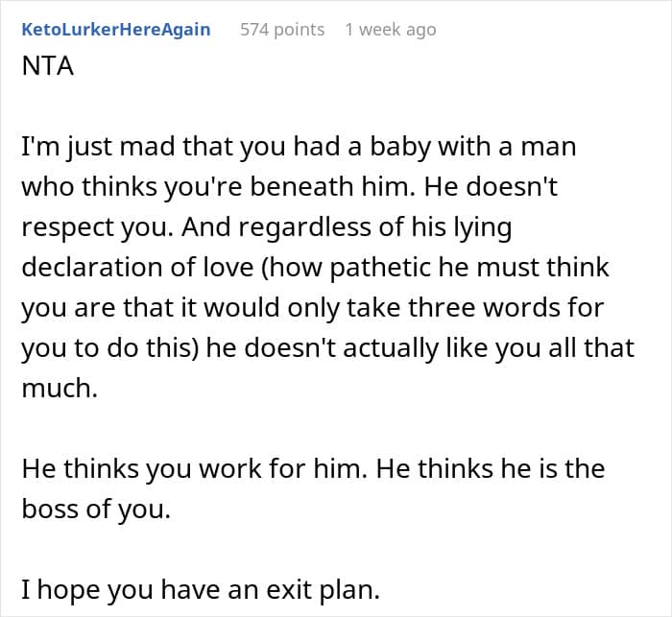672x617 pixels.
Task: Click the line "He thinks you work for him"
Action: click(x=311, y=469)
